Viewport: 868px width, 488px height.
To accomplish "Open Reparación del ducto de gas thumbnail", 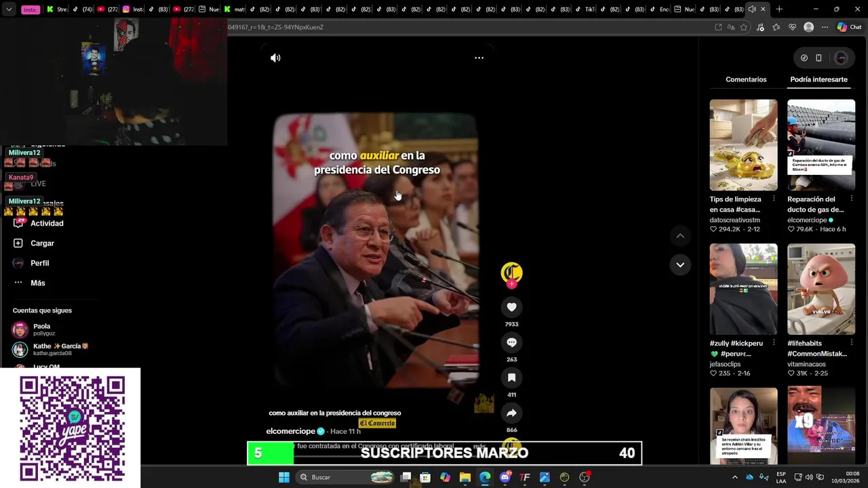I will [x=821, y=145].
